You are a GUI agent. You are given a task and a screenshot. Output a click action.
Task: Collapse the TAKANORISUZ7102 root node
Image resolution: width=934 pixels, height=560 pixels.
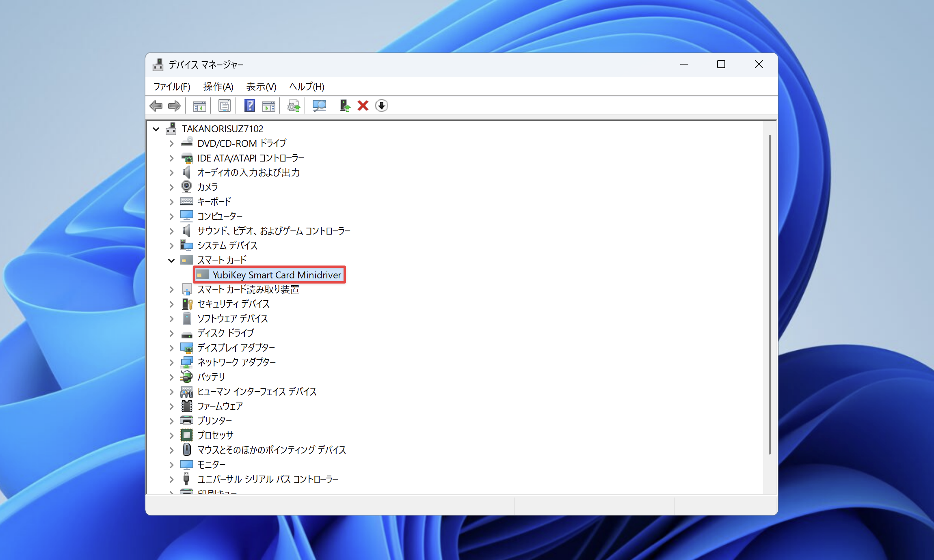[156, 129]
